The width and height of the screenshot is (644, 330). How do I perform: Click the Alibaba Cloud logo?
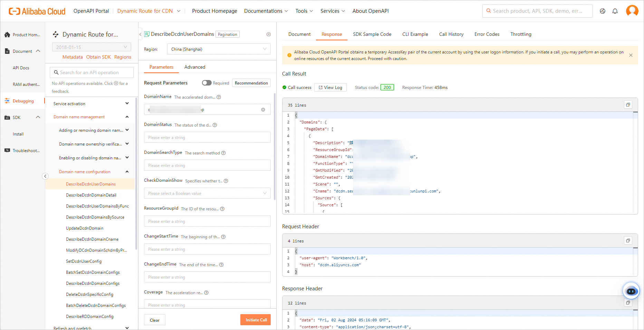pos(37,11)
